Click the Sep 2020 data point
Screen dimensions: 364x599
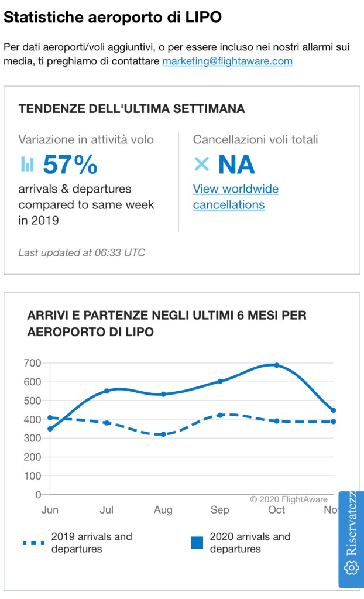tap(220, 381)
